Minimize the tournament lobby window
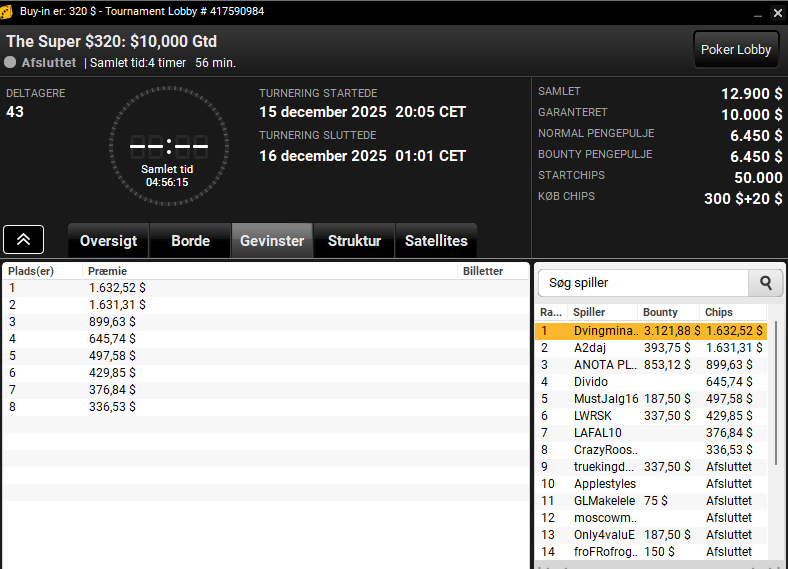The width and height of the screenshot is (788, 569). point(758,13)
